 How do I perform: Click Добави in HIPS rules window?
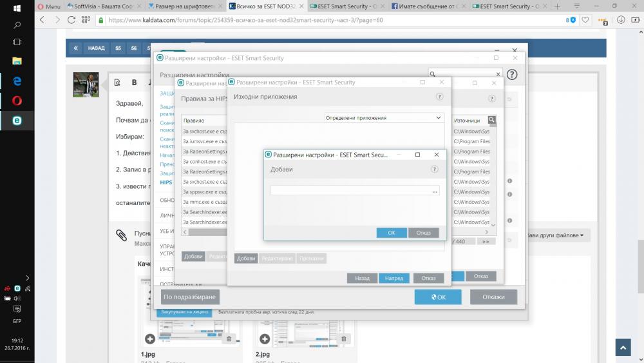[x=193, y=256]
